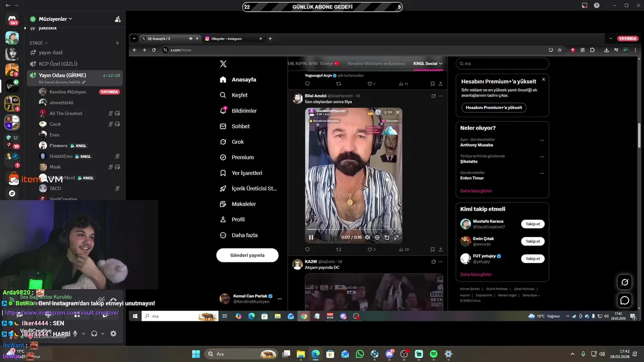Viewport: 644px width, 362px height.
Task: Click the outer Windows Start button
Action: pos(196,354)
